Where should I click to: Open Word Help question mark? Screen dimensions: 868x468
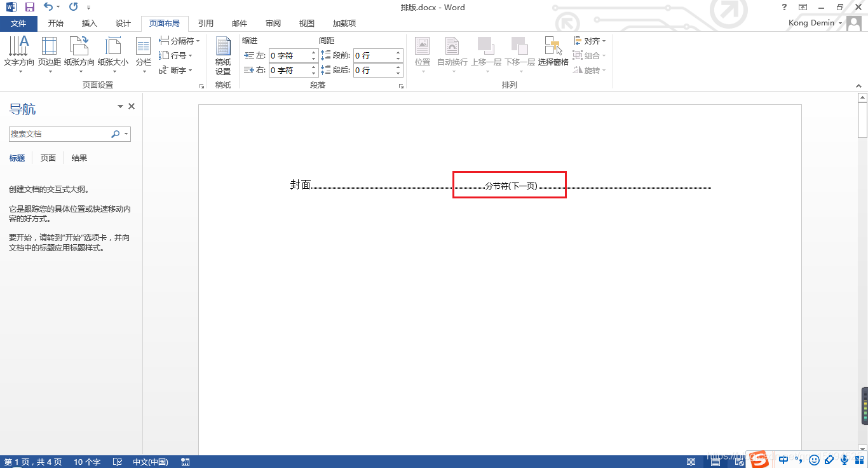pos(785,7)
